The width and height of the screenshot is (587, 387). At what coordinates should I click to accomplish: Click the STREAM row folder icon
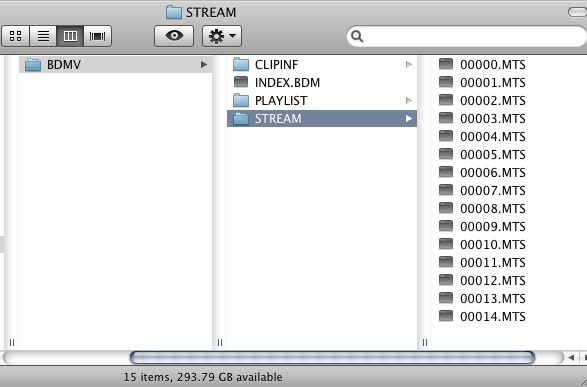coord(241,118)
